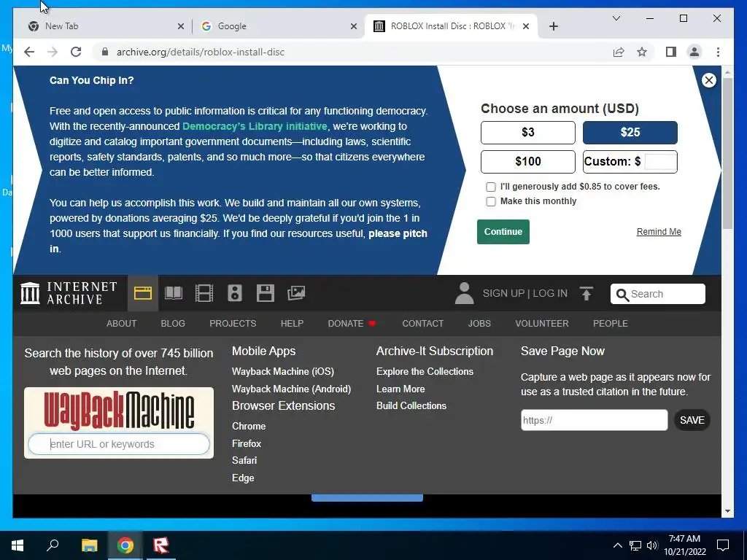Check the add $0.85 to cover fees box
The height and width of the screenshot is (560, 747).
coord(491,187)
